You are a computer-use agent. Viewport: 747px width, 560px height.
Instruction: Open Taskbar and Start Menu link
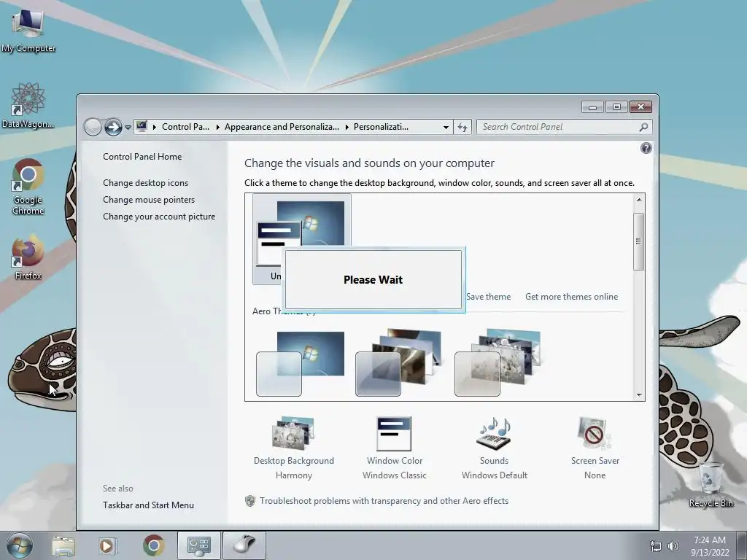click(148, 505)
